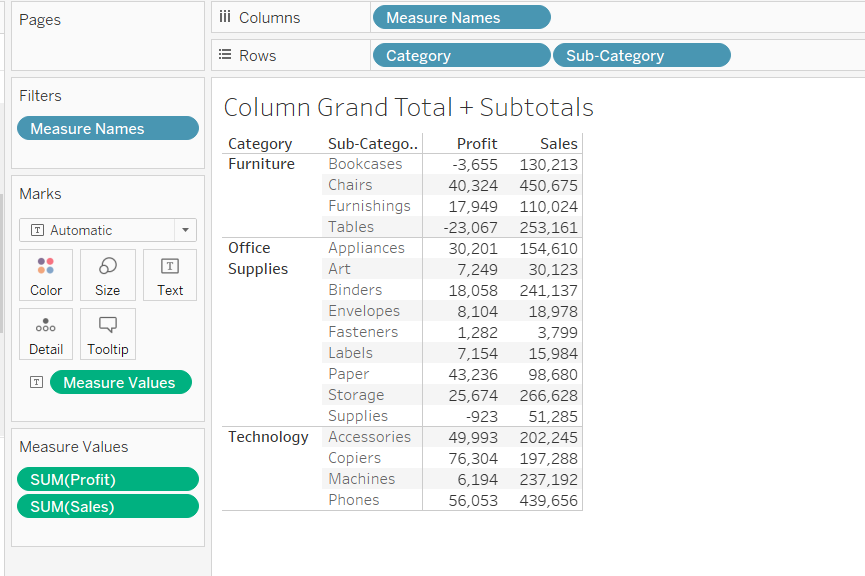Select the Technology category label
Image resolution: width=865 pixels, height=576 pixels.
[268, 437]
